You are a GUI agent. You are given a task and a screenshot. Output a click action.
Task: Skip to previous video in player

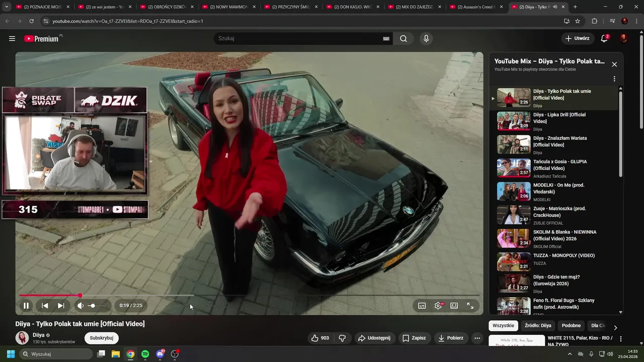point(45,305)
